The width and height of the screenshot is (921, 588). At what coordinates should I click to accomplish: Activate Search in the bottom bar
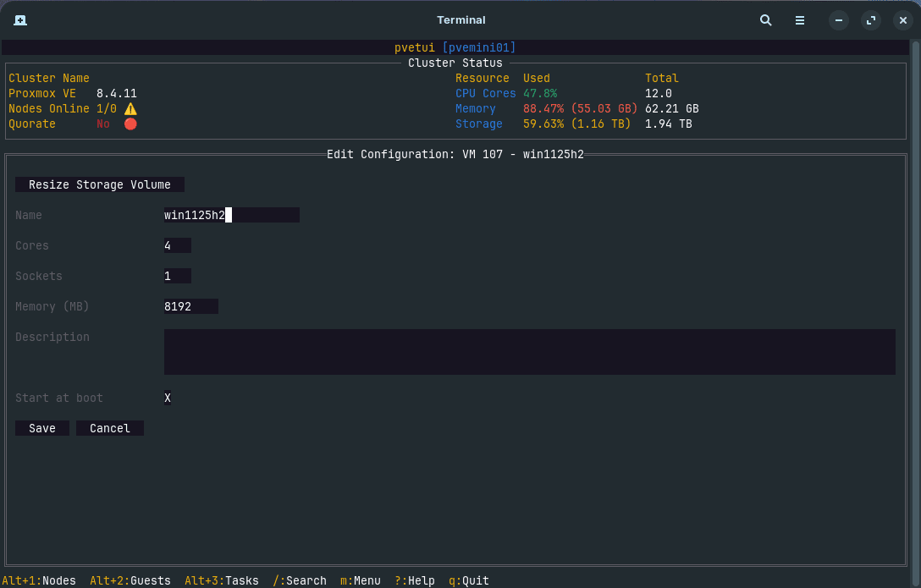pyautogui.click(x=300, y=580)
